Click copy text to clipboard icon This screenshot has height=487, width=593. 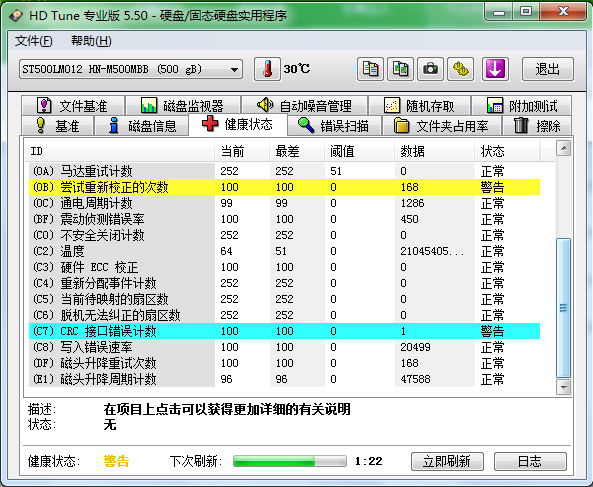[370, 69]
